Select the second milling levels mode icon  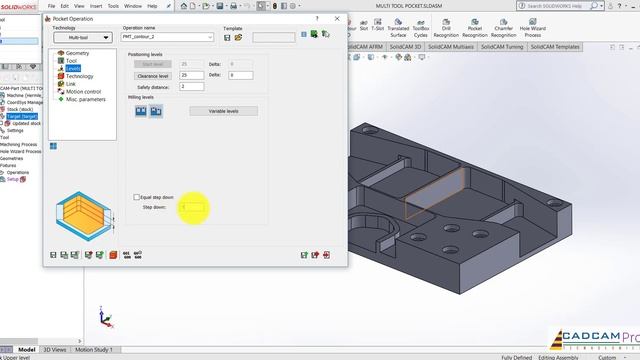[156, 111]
